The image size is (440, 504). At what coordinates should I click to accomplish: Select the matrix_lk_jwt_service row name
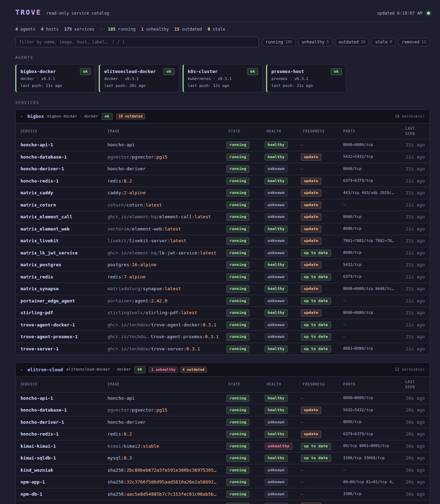tap(49, 253)
